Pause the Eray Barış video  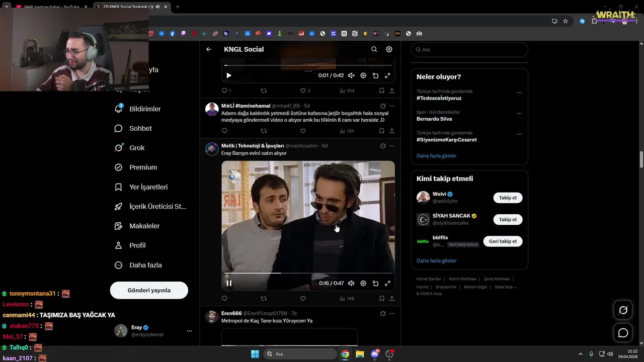(229, 283)
